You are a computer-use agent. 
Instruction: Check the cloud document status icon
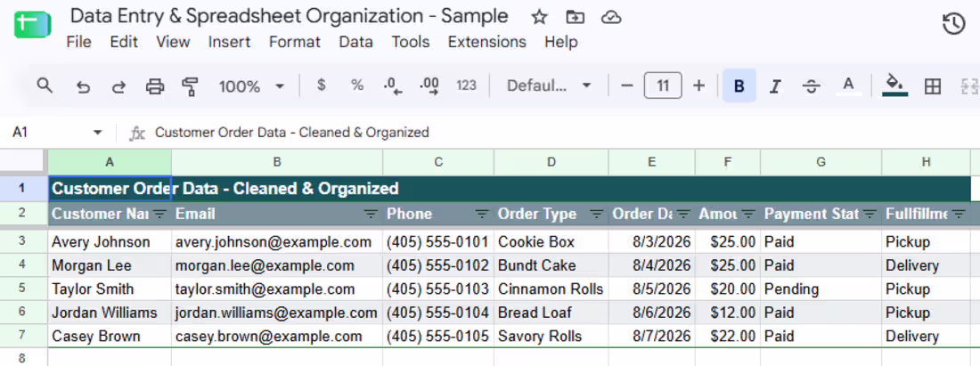[x=610, y=18]
